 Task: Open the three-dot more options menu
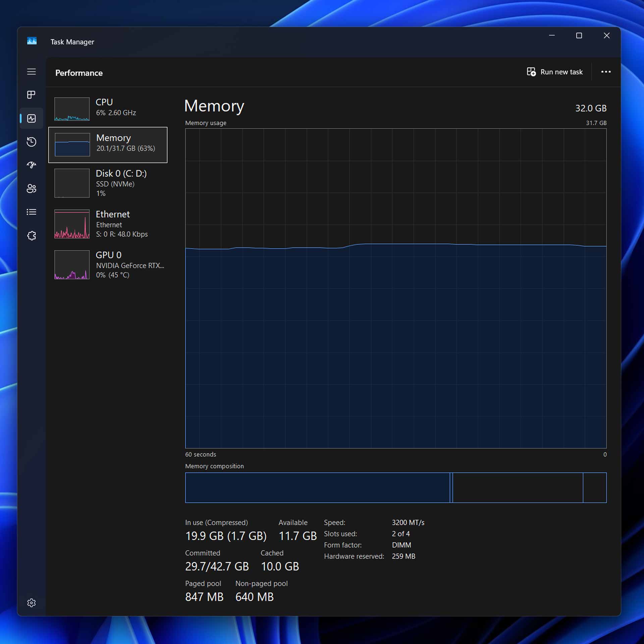606,72
